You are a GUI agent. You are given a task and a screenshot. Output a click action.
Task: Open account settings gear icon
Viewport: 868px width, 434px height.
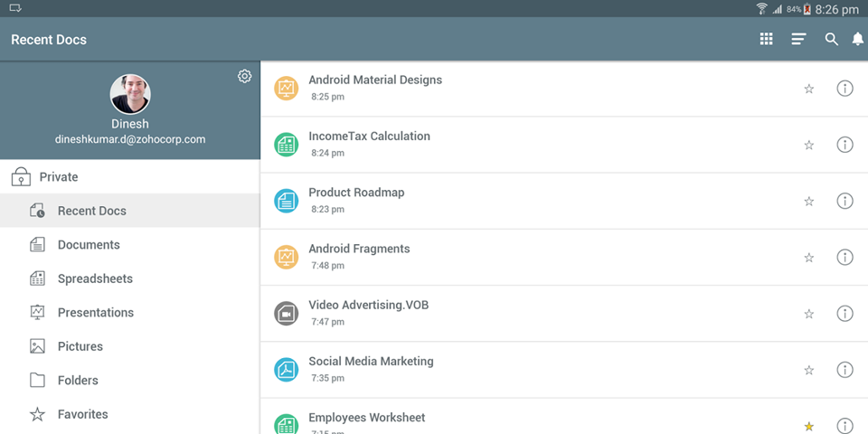[244, 76]
